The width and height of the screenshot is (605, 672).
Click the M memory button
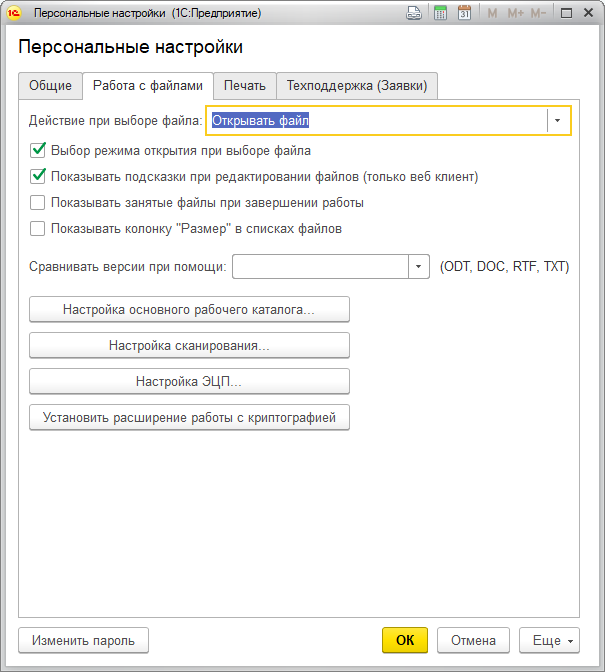492,13
